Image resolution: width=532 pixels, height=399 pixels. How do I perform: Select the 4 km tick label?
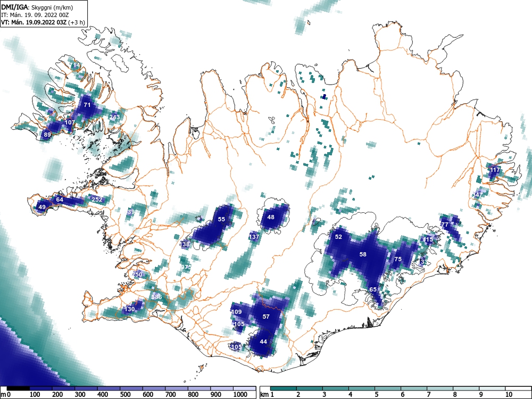pos(350,395)
